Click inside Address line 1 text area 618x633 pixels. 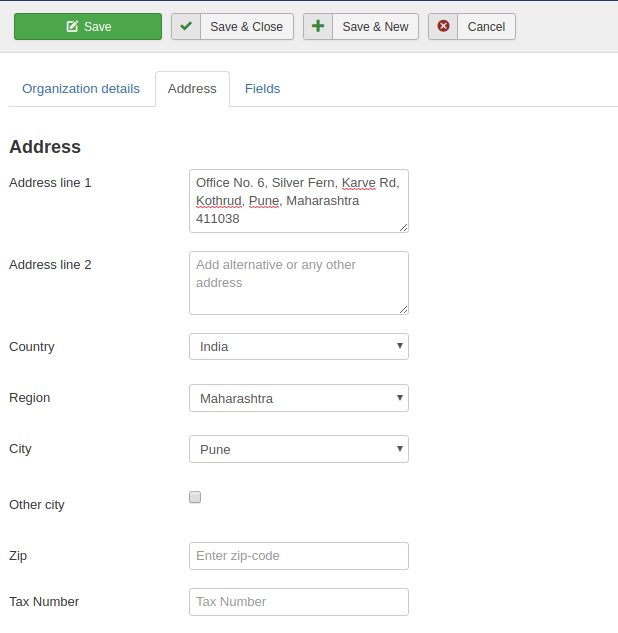coord(298,201)
